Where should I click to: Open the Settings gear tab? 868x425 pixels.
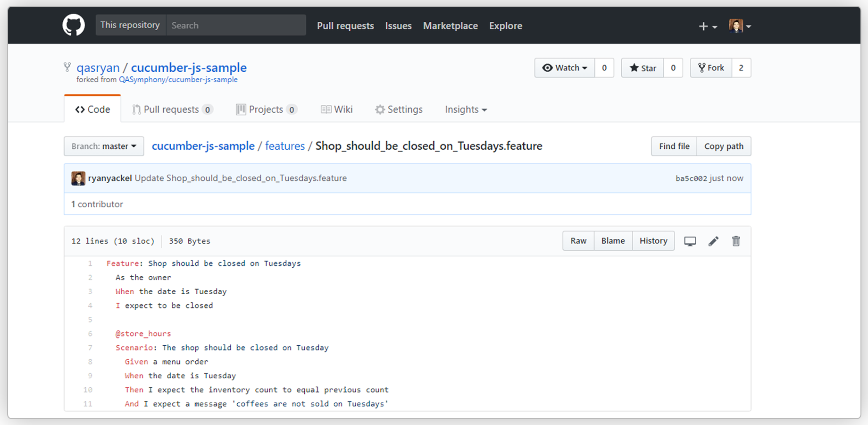[x=399, y=110]
